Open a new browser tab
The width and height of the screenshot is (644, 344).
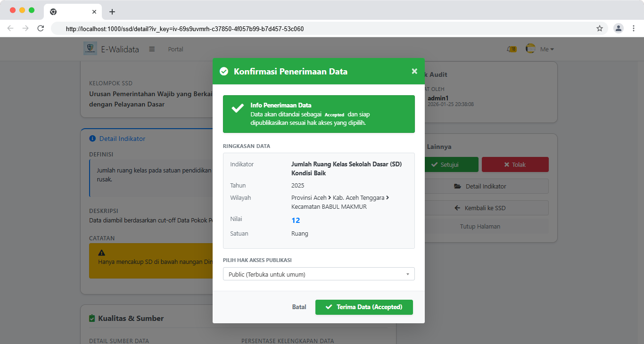(x=112, y=12)
